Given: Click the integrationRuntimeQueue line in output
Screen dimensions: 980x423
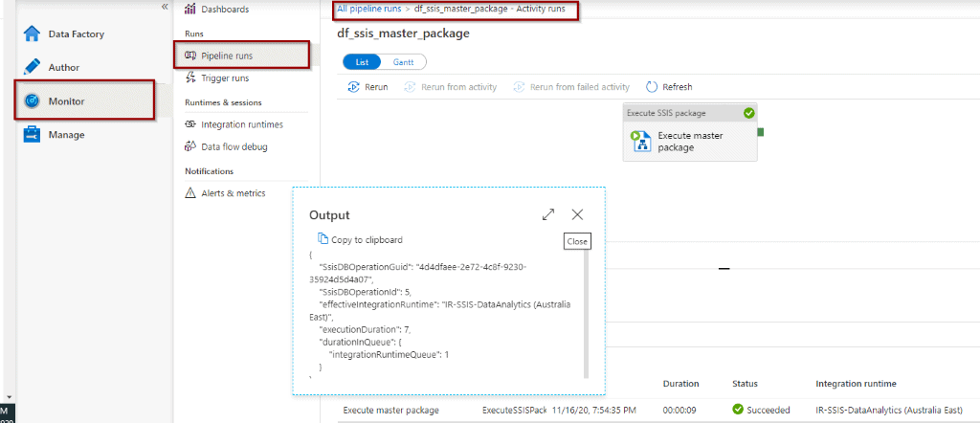Looking at the screenshot, I should coord(390,354).
